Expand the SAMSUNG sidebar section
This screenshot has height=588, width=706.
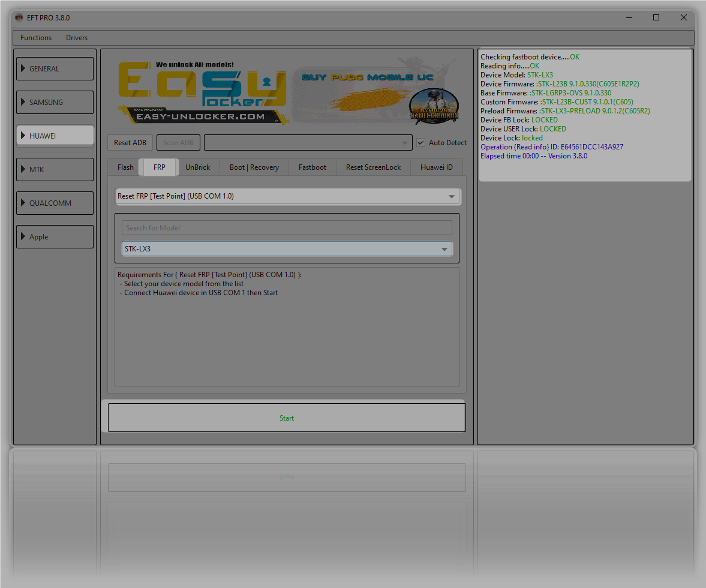coord(55,102)
